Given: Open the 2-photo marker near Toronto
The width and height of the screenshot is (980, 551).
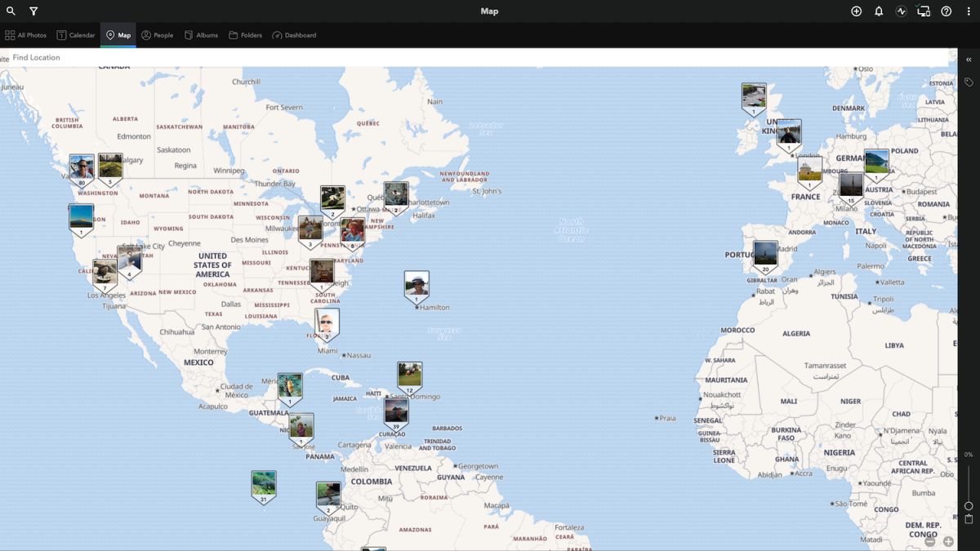Looking at the screenshot, I should pyautogui.click(x=332, y=202).
